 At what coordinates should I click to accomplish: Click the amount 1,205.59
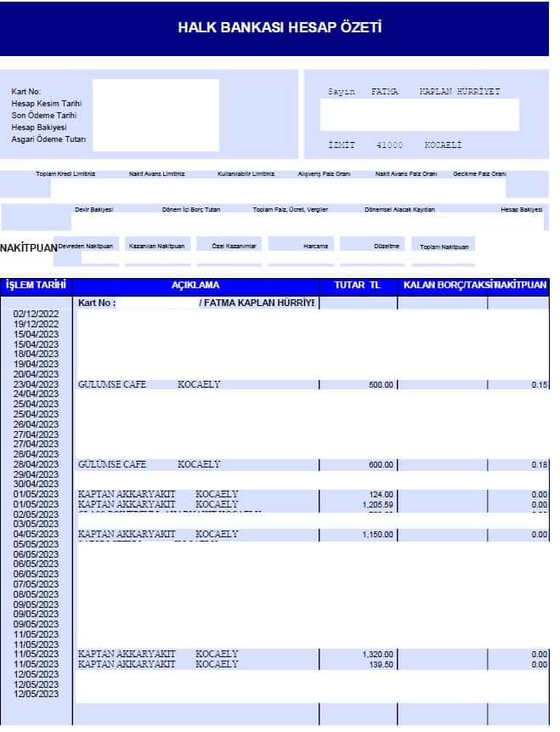(377, 505)
